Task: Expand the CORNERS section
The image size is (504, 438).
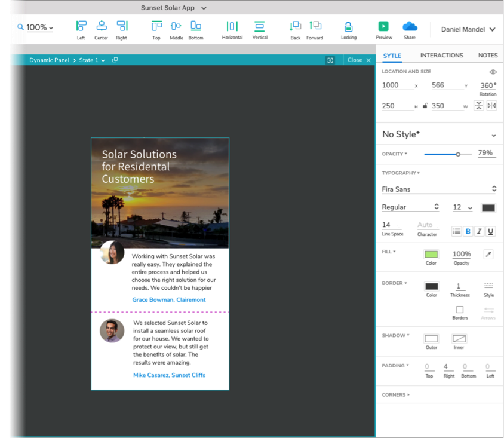Action: [x=396, y=394]
